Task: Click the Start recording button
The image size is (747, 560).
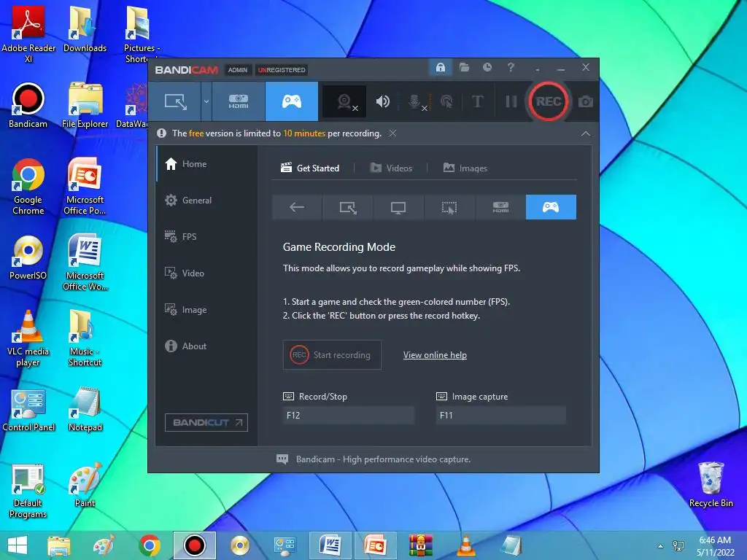Action: [332, 355]
